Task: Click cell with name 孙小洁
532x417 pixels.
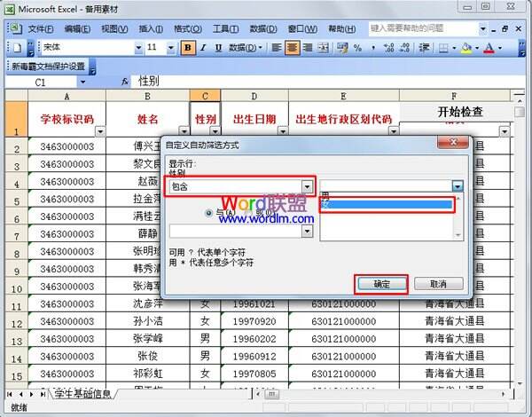Action: [x=147, y=321]
